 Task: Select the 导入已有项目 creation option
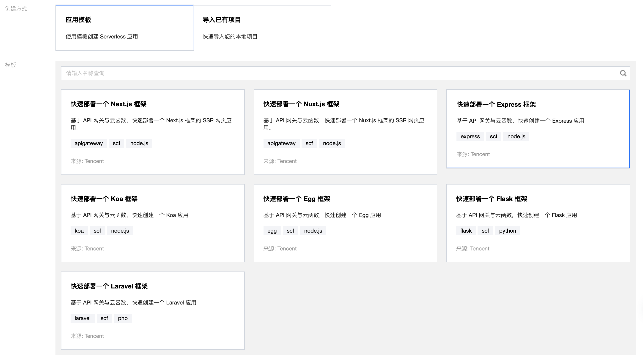(x=262, y=27)
